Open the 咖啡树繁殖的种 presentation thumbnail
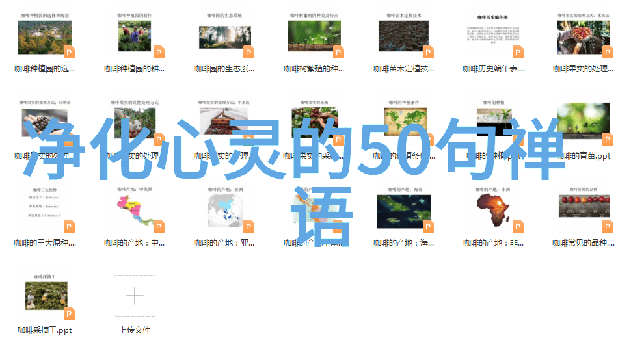The width and height of the screenshot is (644, 349). tap(314, 37)
